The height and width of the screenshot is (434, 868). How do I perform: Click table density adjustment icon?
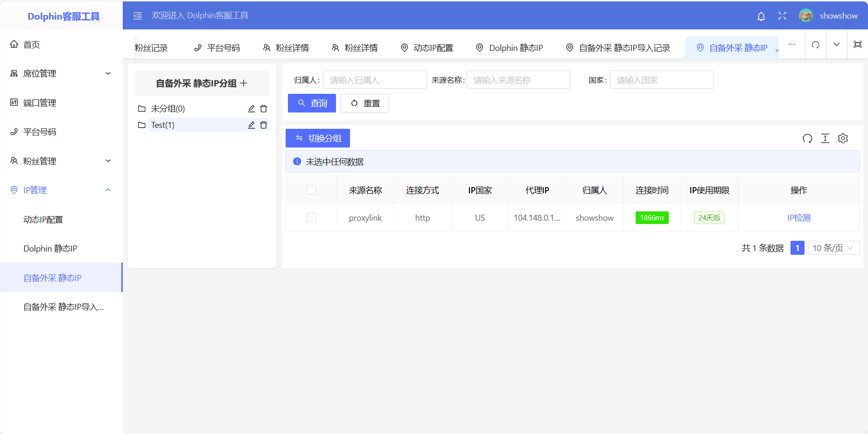(825, 138)
